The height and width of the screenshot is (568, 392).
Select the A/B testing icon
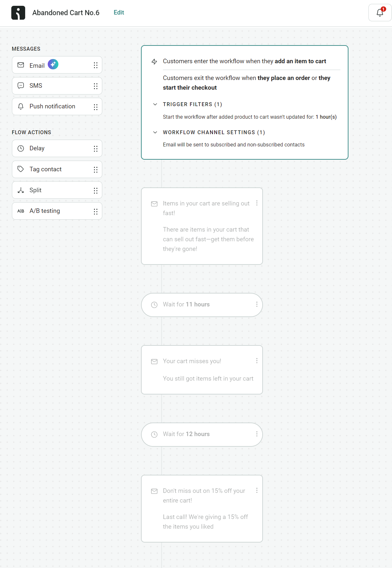tap(21, 211)
